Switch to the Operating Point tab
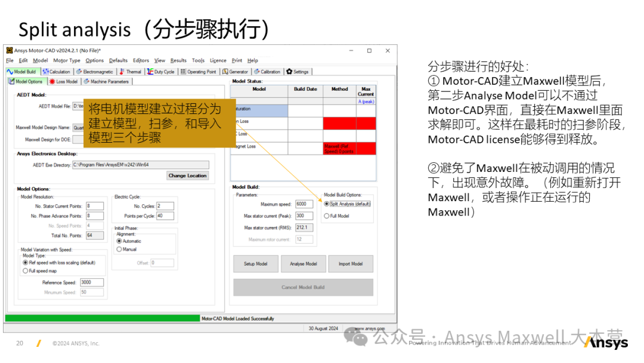Viewport: 644px width, 363px height. pos(199,72)
